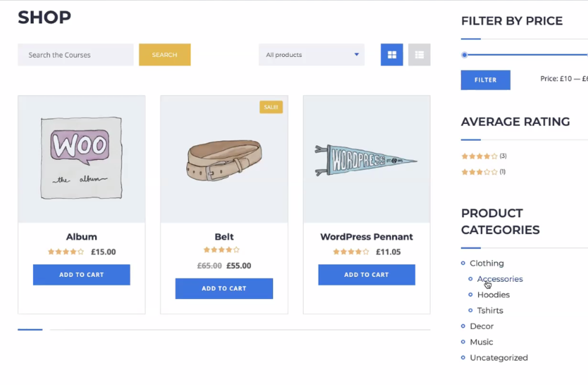Open the All products dropdown
This screenshot has height=385, width=588.
point(312,55)
